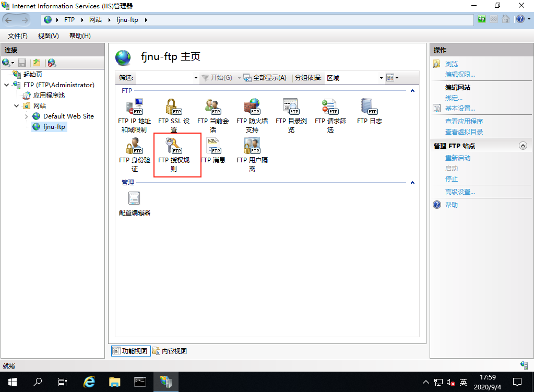Collapse the 网站 tree node

(x=16, y=106)
